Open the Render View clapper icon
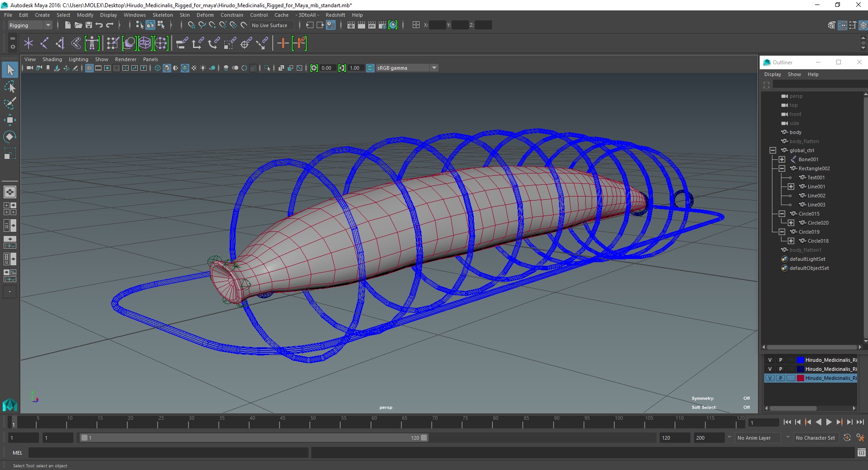868x470 pixels. pyautogui.click(x=351, y=25)
